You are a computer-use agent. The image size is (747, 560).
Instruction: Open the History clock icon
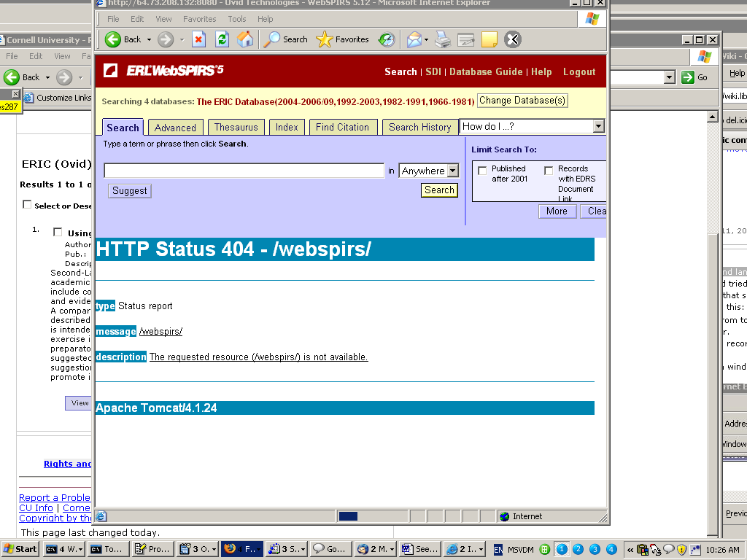coord(387,39)
